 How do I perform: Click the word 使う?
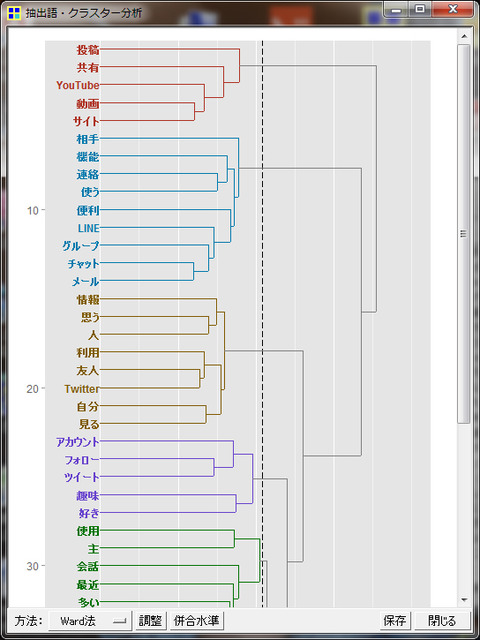coord(89,192)
